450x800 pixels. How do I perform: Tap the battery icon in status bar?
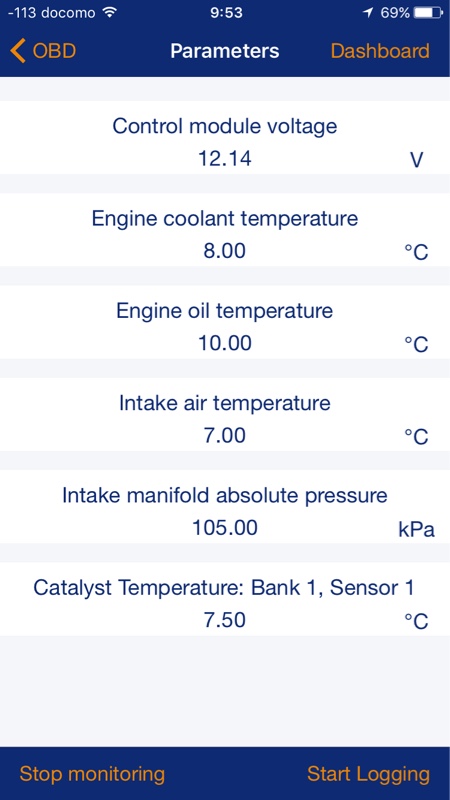coord(428,13)
